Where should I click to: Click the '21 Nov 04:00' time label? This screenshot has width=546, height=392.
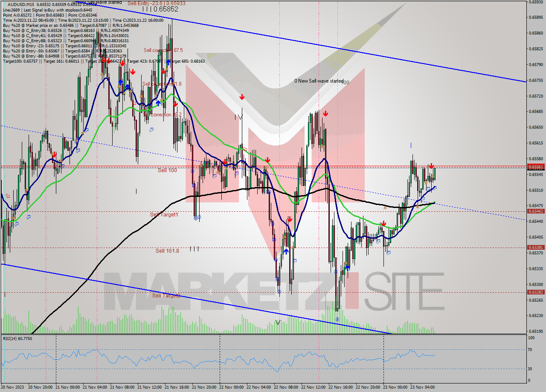point(96,387)
